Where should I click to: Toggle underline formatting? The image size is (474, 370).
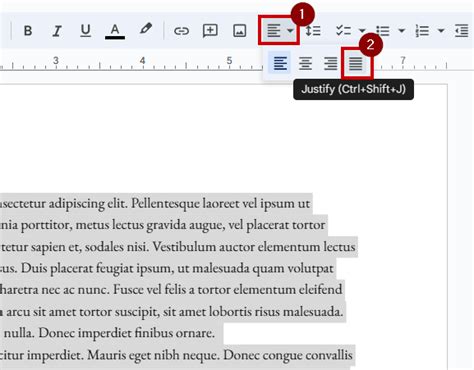[x=86, y=31]
